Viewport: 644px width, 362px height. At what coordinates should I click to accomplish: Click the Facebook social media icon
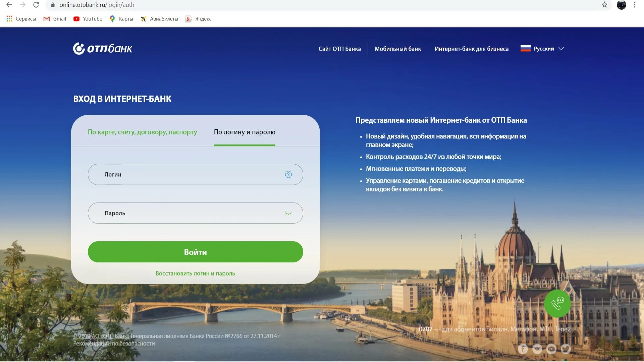click(x=523, y=349)
